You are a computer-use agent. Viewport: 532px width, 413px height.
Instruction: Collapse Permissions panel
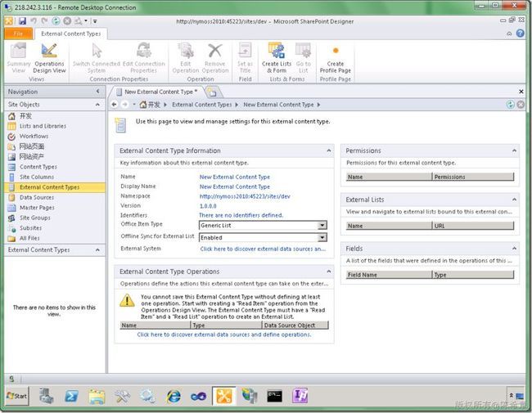pos(514,150)
